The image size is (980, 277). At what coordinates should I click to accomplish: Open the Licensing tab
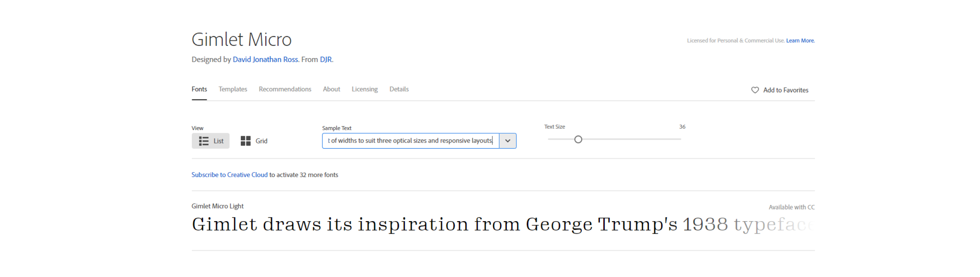(x=364, y=89)
